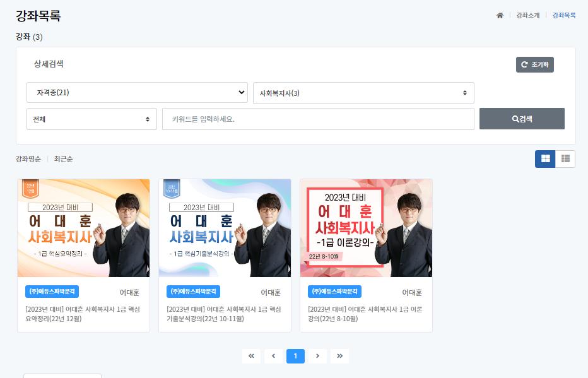Open title link 핵심 요약정리(22년 12월)
This screenshot has height=378, width=588.
tap(83, 314)
